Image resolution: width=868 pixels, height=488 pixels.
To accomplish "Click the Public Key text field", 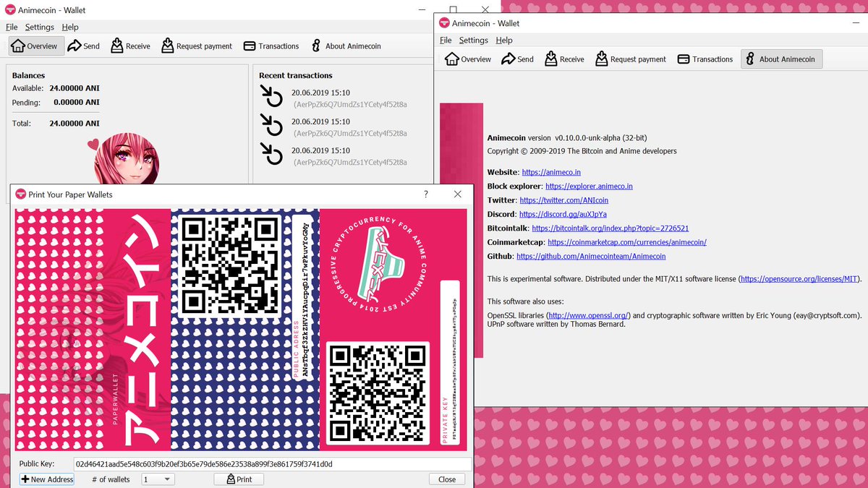I will tap(273, 464).
